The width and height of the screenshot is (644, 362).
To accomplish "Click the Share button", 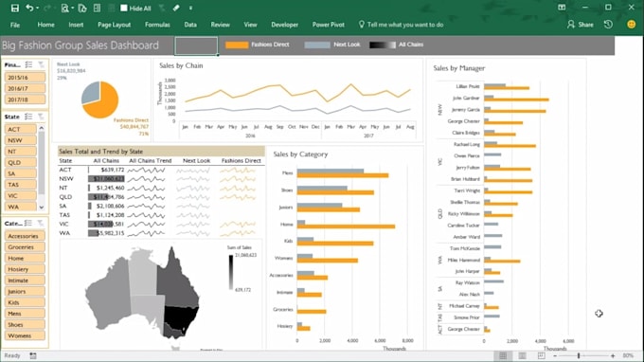I will [581, 25].
